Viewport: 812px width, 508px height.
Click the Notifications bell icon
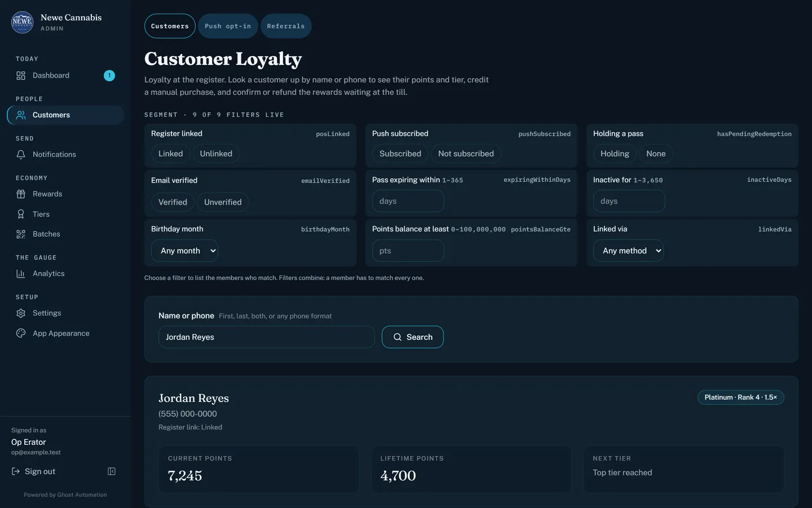click(x=21, y=155)
